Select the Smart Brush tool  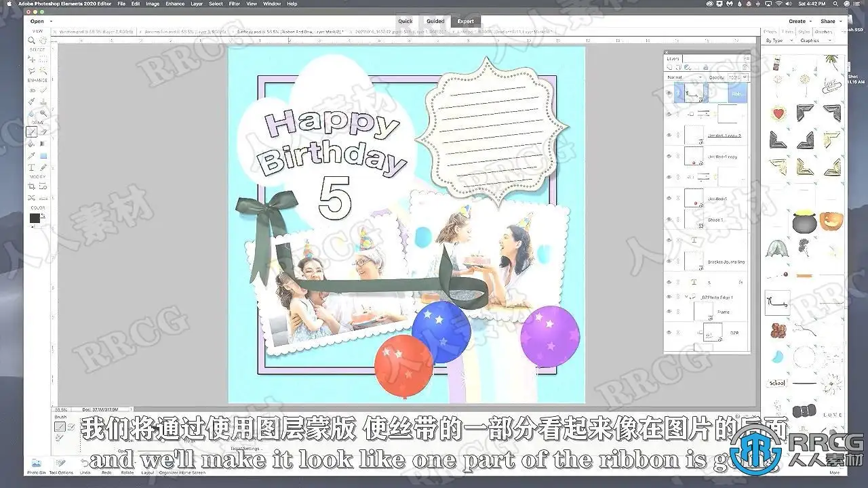point(32,101)
